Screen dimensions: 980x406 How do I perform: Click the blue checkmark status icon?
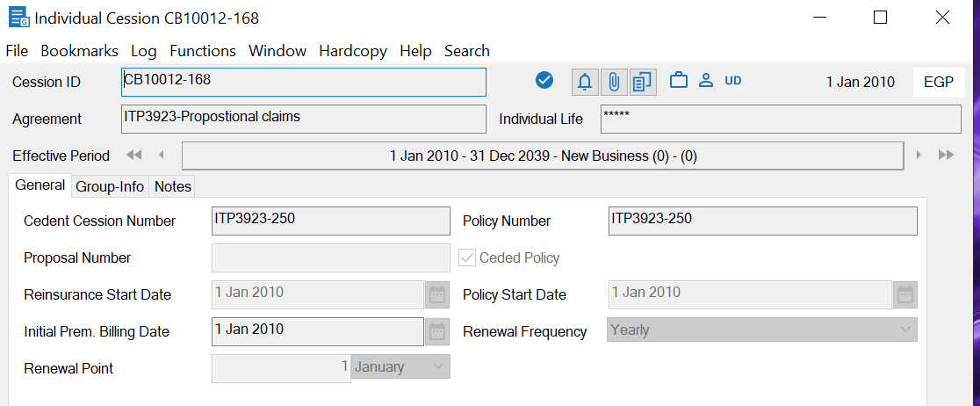pyautogui.click(x=544, y=81)
